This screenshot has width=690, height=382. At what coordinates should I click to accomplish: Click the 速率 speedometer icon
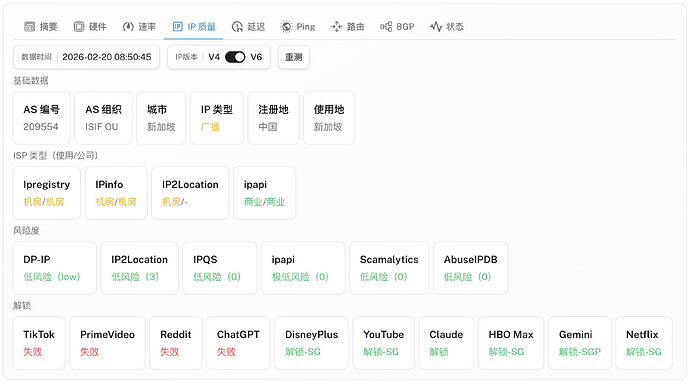click(128, 27)
